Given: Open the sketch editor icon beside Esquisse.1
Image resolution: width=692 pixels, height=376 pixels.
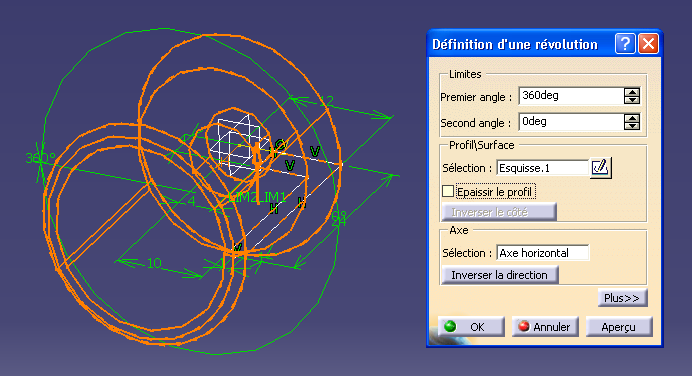Looking at the screenshot, I should coord(600,168).
